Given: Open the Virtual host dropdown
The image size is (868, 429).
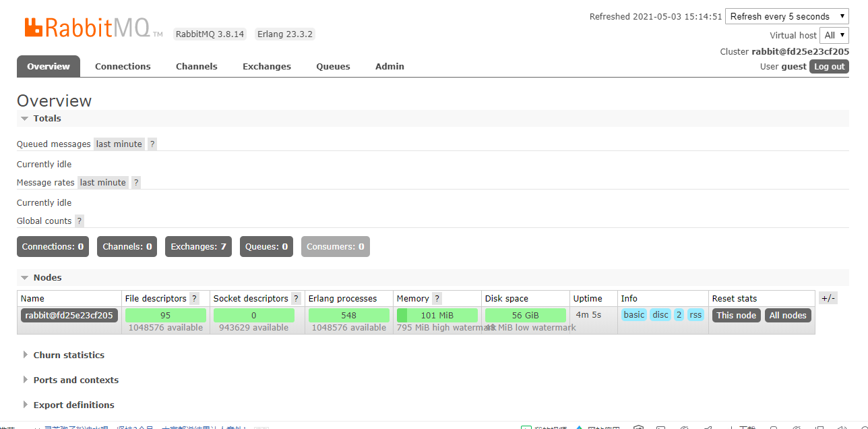Looking at the screenshot, I should (x=834, y=35).
